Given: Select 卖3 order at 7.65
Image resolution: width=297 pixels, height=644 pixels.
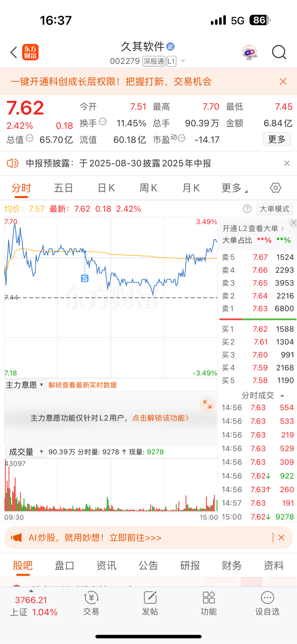Looking at the screenshot, I should [258, 283].
